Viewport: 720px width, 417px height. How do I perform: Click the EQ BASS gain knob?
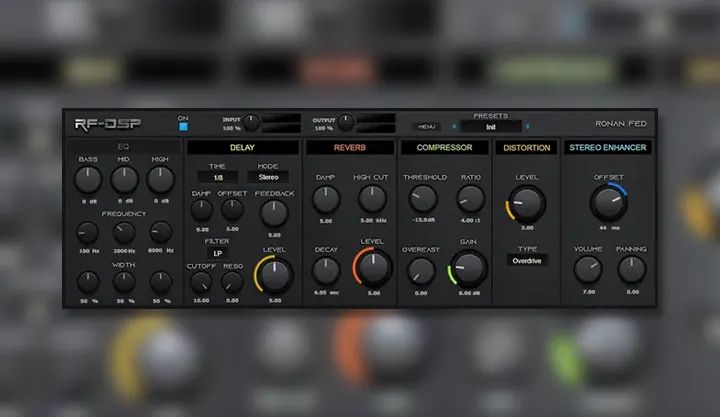click(x=88, y=180)
